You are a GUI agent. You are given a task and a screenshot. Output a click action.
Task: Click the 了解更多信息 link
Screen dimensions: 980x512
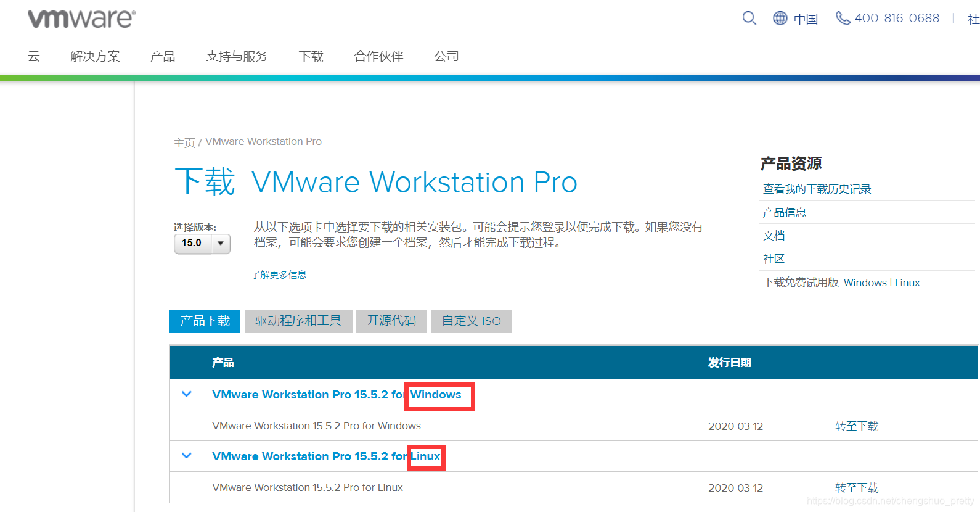coord(279,275)
